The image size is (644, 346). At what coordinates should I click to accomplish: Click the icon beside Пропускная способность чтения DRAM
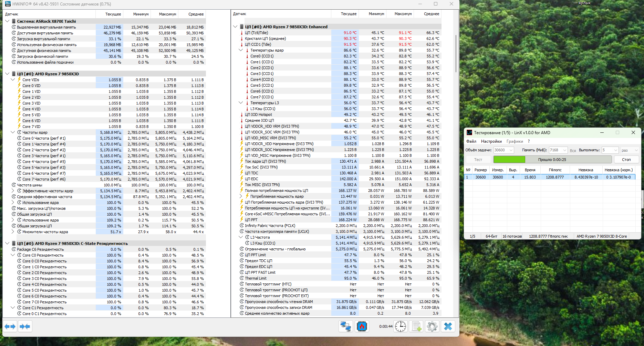point(242,302)
